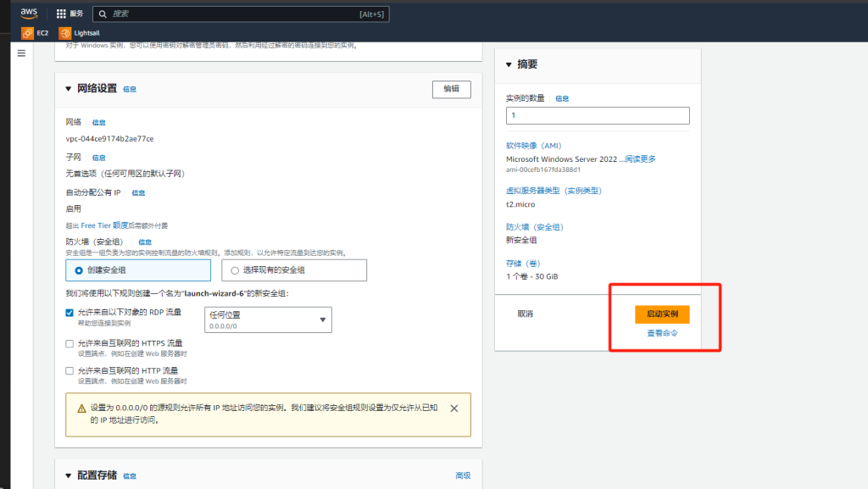Collapse the 摘要 summary panel
This screenshot has width=868, height=489.
pos(509,64)
